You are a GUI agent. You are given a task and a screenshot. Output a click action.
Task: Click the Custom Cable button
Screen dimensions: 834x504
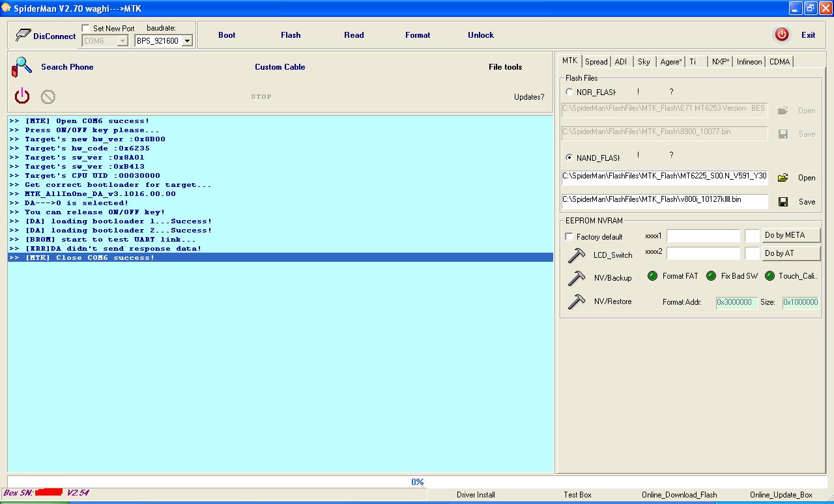280,67
